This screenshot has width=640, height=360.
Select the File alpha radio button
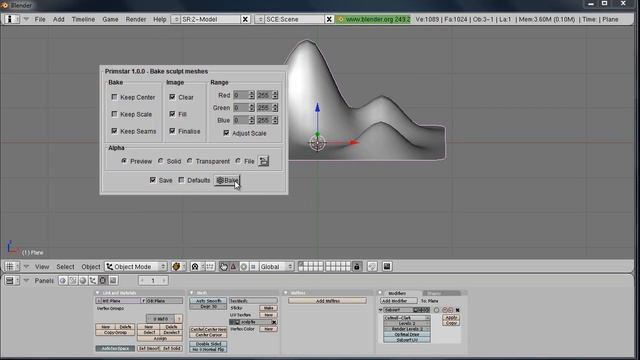pos(238,161)
